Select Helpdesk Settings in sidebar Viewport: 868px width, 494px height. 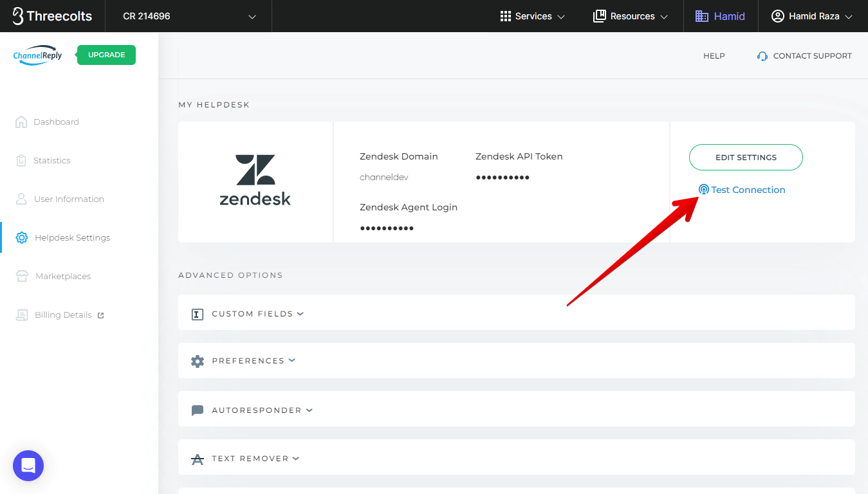73,237
